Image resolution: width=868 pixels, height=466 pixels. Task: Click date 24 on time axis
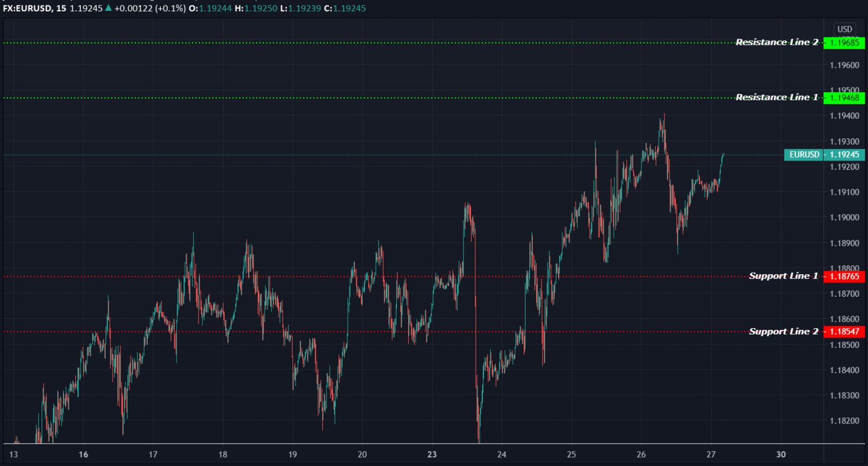pos(501,455)
